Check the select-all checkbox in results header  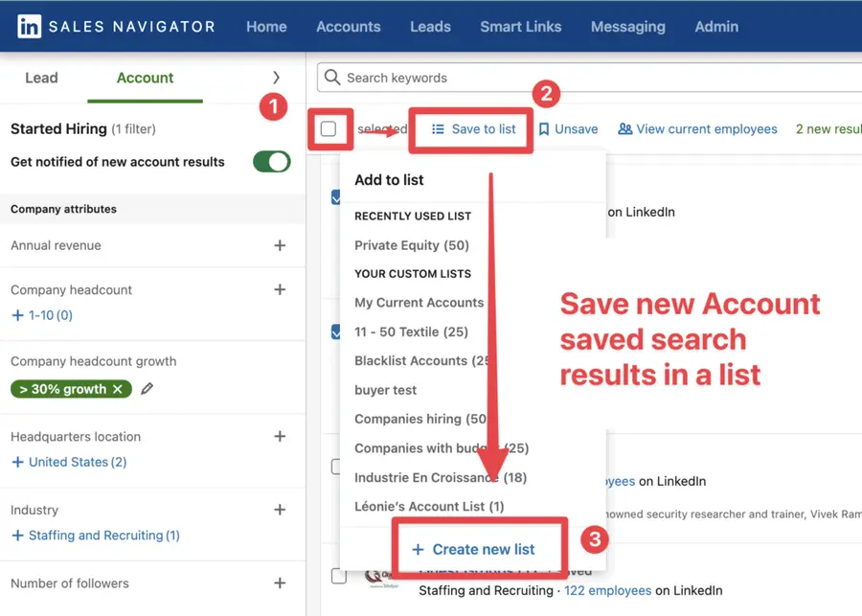(x=329, y=127)
